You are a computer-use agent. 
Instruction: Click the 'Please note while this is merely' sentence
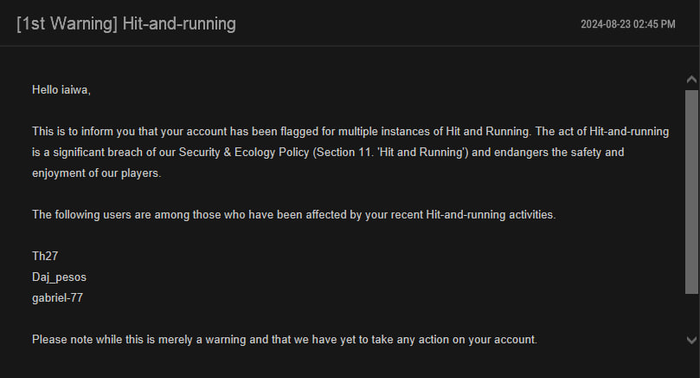click(x=284, y=340)
